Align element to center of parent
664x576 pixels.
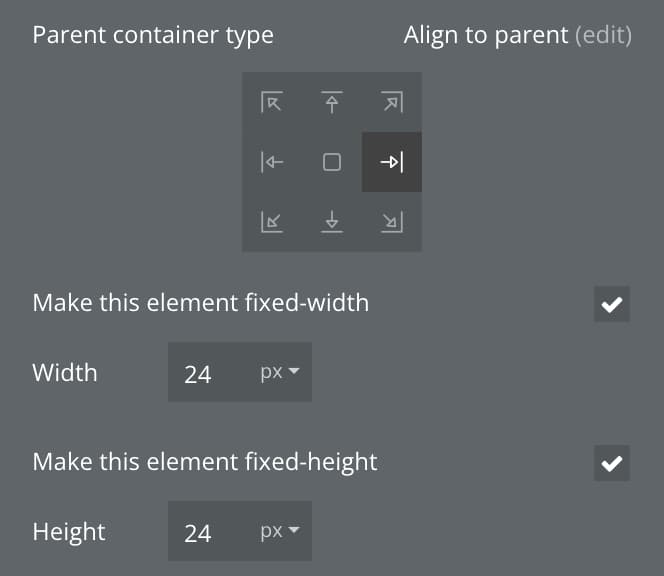click(332, 162)
